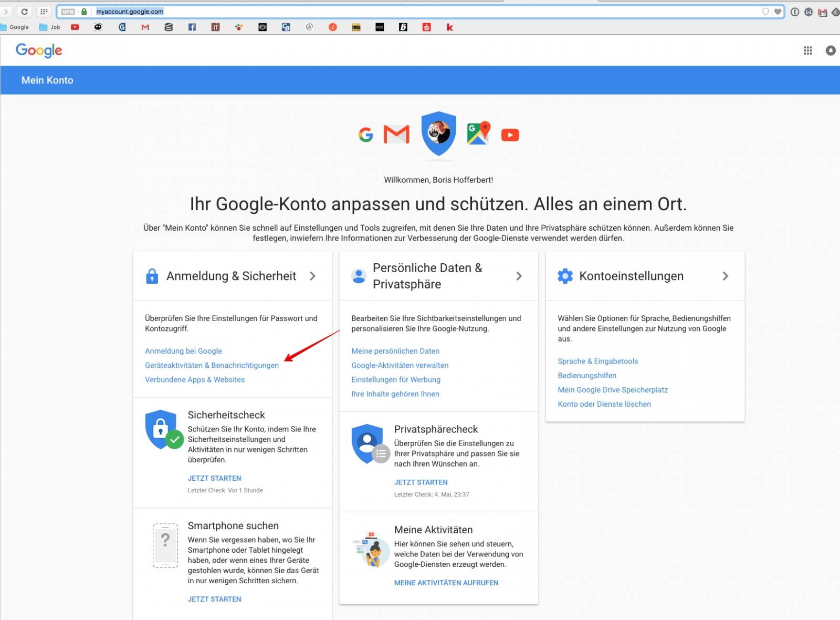
Task: Click Mein Konto in blue header
Action: tap(47, 80)
